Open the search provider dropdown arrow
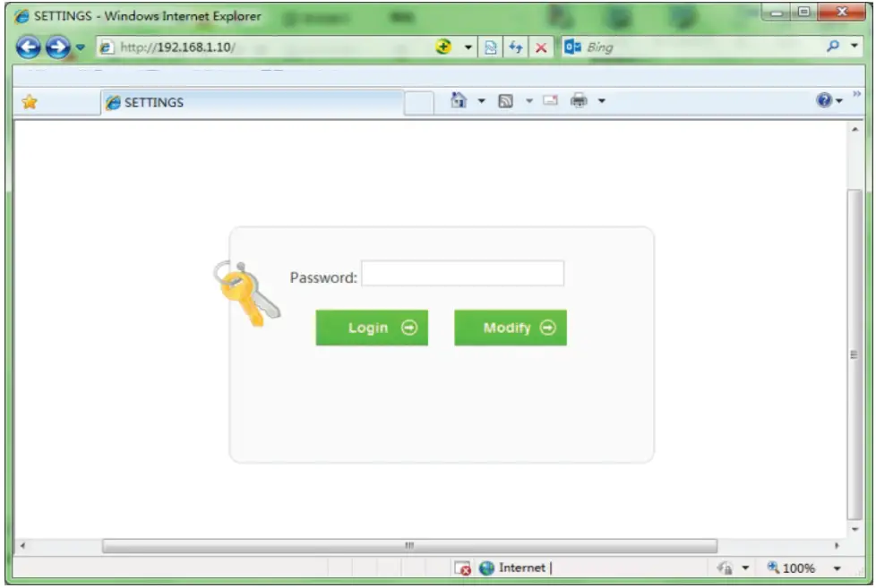 coord(855,46)
